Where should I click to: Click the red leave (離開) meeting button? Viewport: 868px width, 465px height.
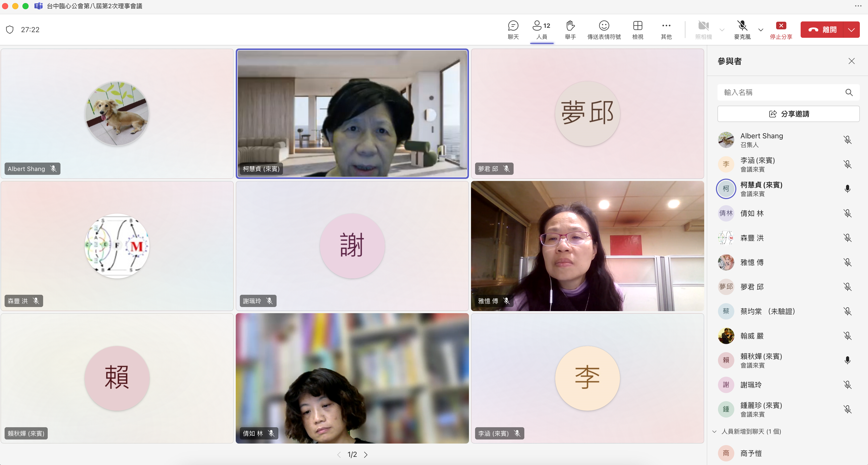(x=822, y=30)
